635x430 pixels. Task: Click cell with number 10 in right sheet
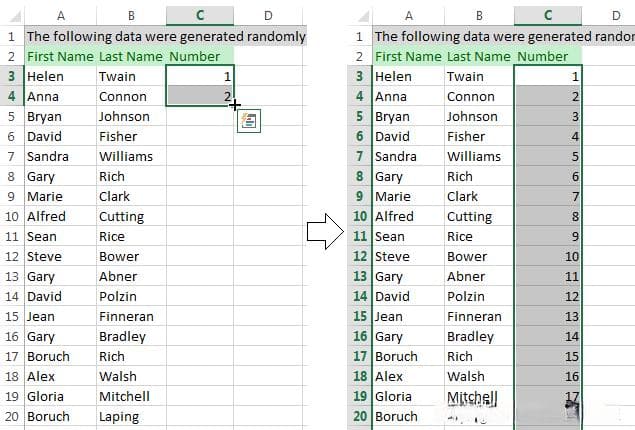548,256
